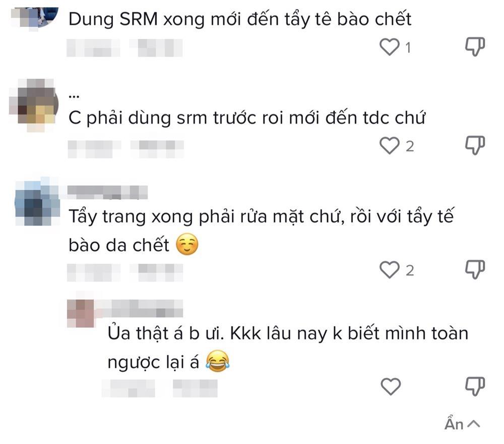The width and height of the screenshot is (504, 444).
Task: Like the comment starting with 'C phải dùng srm'
Action: (x=388, y=145)
